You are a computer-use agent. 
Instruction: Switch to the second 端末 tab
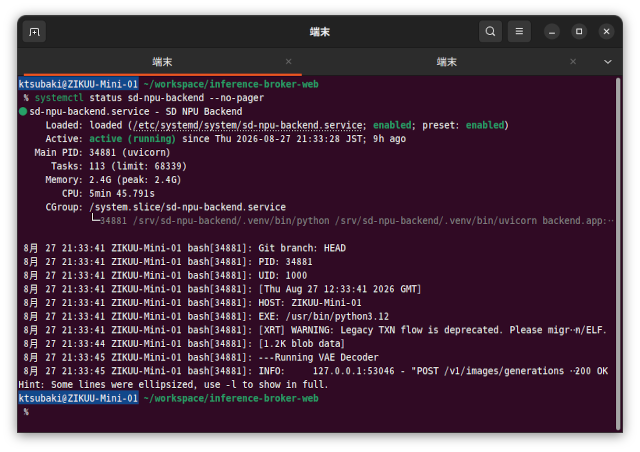tap(447, 62)
